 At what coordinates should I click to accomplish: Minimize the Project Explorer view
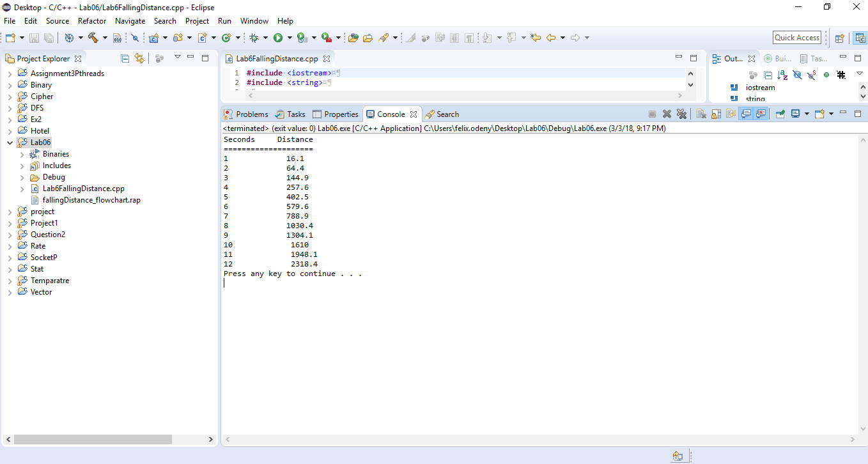190,58
